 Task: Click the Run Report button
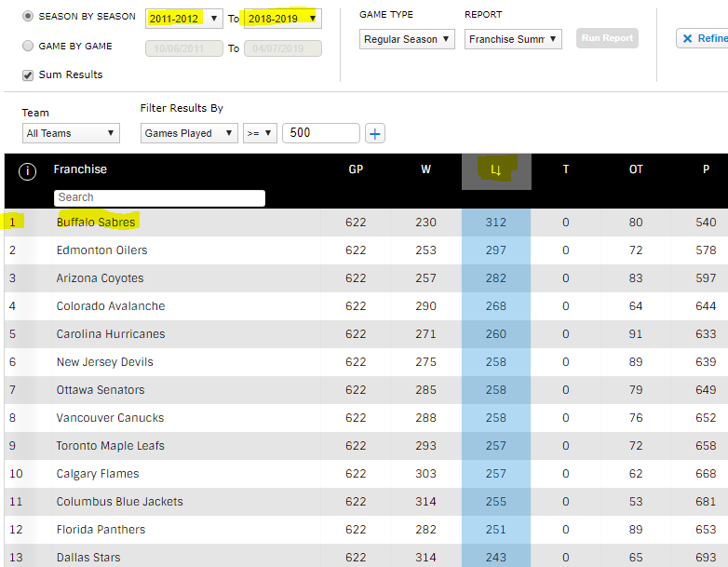607,38
